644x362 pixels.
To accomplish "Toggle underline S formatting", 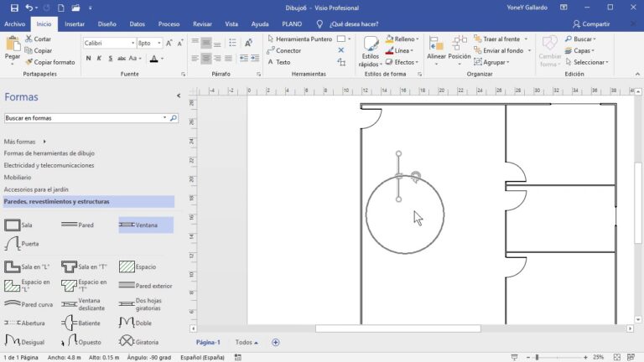I will (x=111, y=59).
